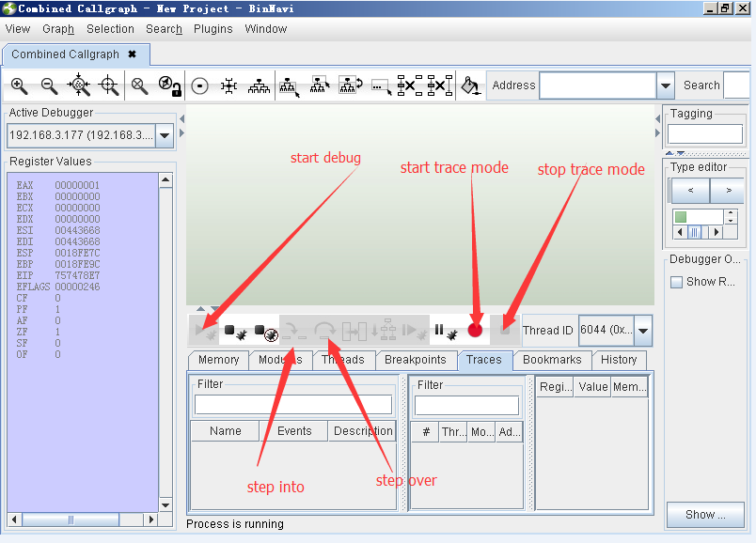Click the Tagging input field

pyautogui.click(x=705, y=134)
